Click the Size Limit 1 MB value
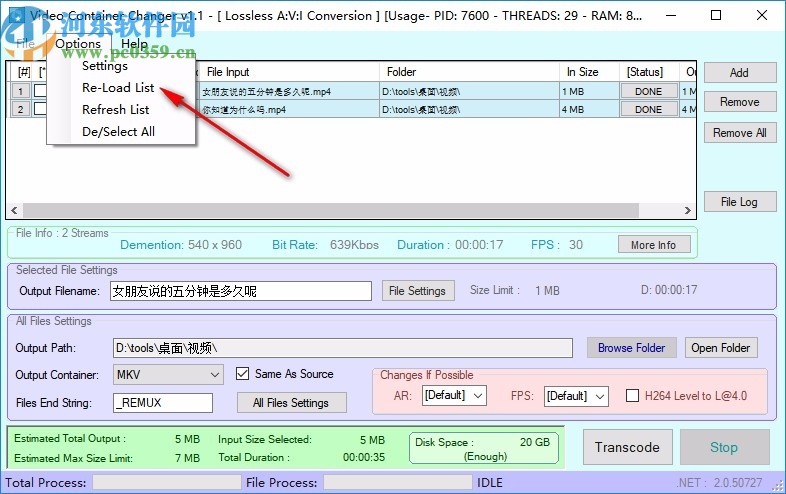Viewport: 786px width, 494px height. tap(547, 290)
